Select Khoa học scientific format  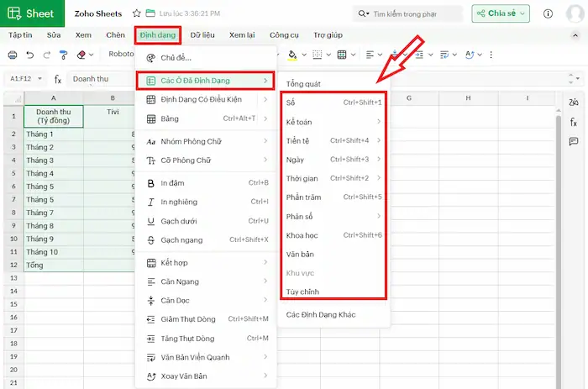coord(333,235)
